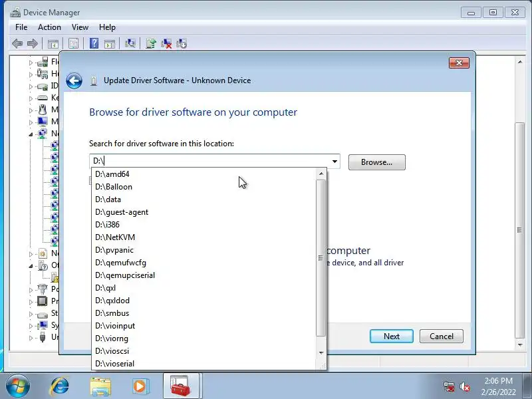Open the Action menu

click(x=49, y=27)
